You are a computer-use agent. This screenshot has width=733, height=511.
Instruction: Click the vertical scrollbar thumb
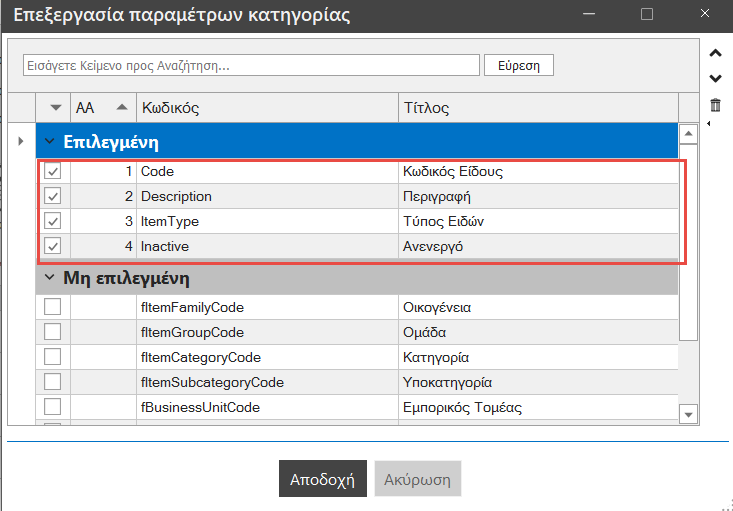click(688, 242)
